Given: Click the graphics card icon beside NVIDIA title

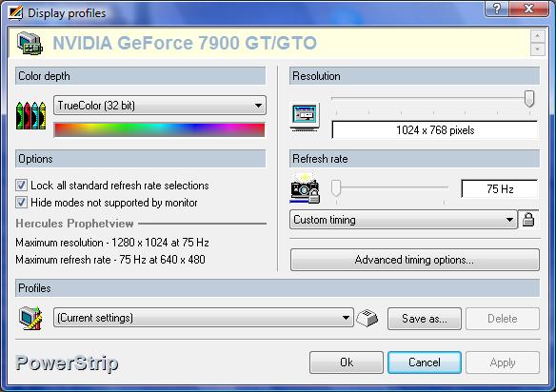Looking at the screenshot, I should pyautogui.click(x=30, y=43).
